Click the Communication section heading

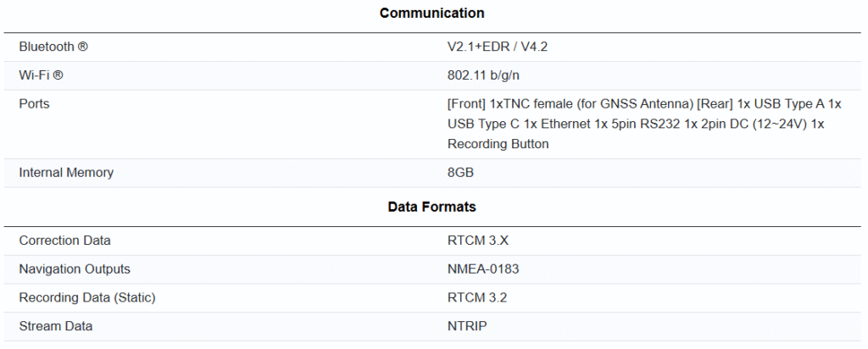coord(432,13)
